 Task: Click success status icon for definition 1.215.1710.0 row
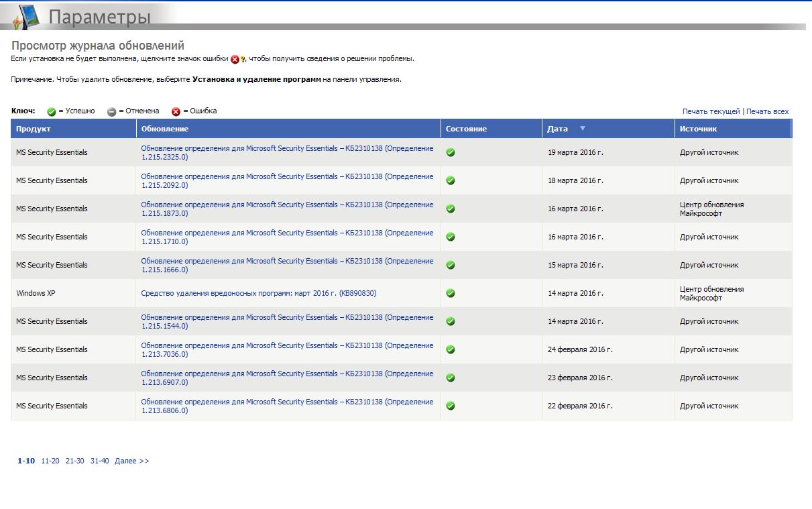[x=451, y=237]
